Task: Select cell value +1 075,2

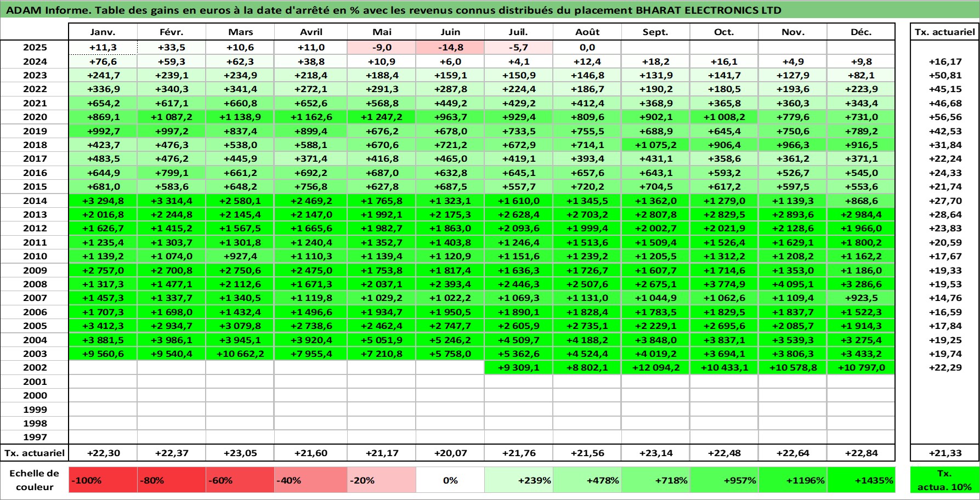Action: (655, 145)
